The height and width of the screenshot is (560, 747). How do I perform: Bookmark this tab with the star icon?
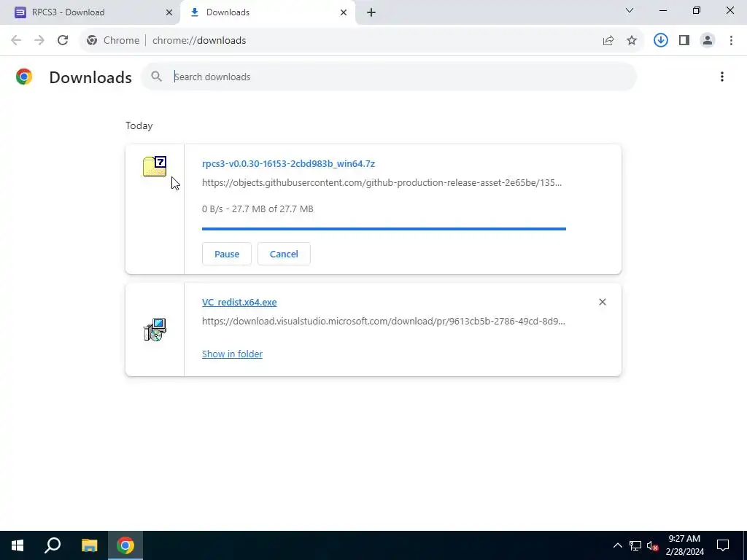632,41
